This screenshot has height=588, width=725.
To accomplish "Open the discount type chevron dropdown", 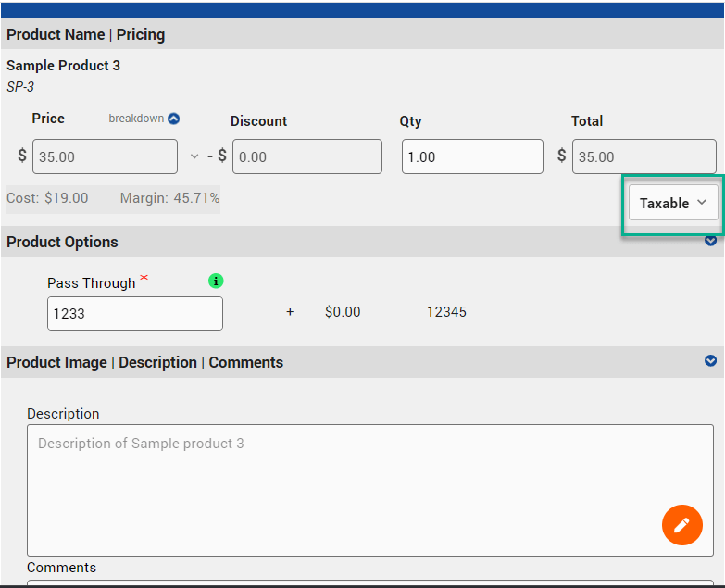I will (x=194, y=156).
